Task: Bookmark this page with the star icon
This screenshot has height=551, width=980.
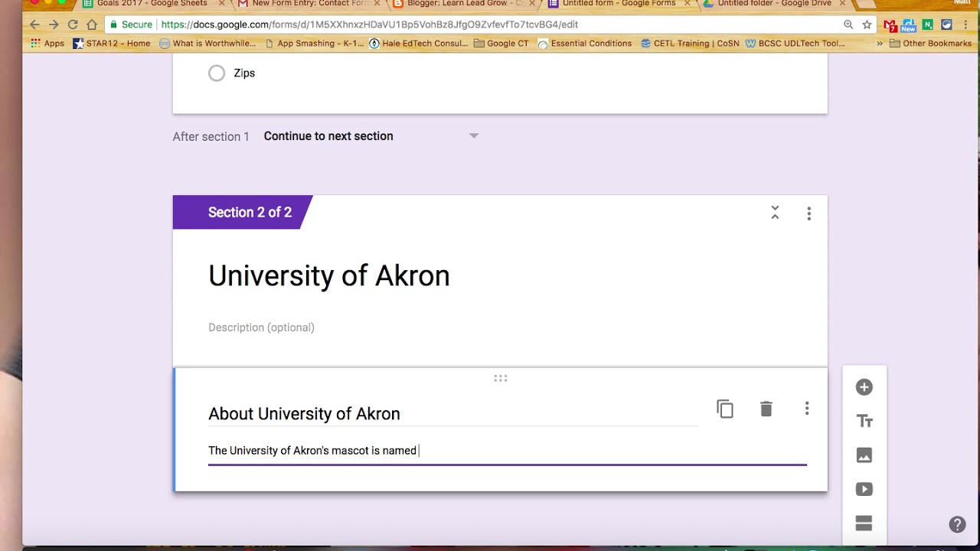Action: tap(867, 24)
